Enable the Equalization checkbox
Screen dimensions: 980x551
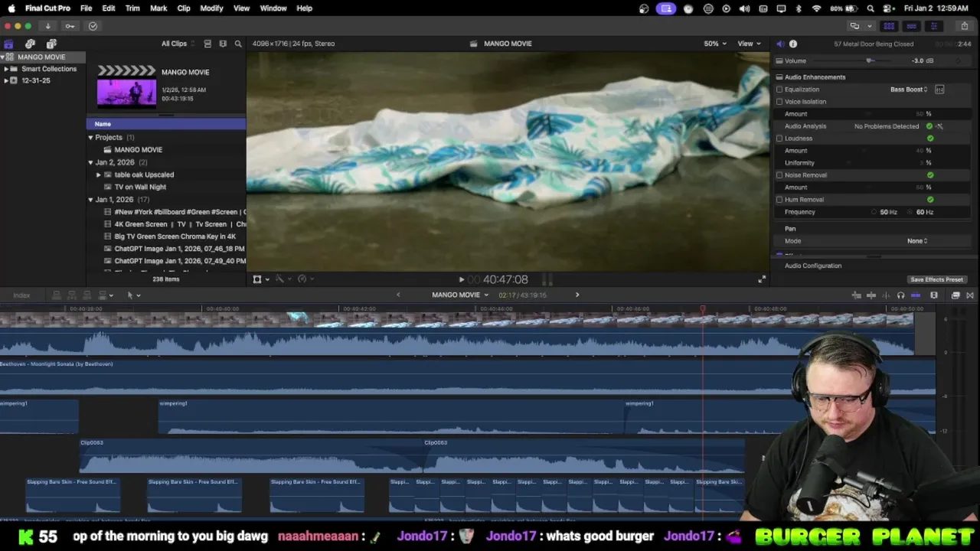click(x=779, y=90)
